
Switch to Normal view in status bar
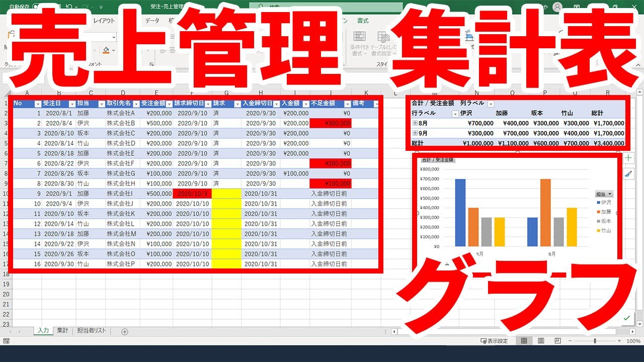[x=524, y=341]
